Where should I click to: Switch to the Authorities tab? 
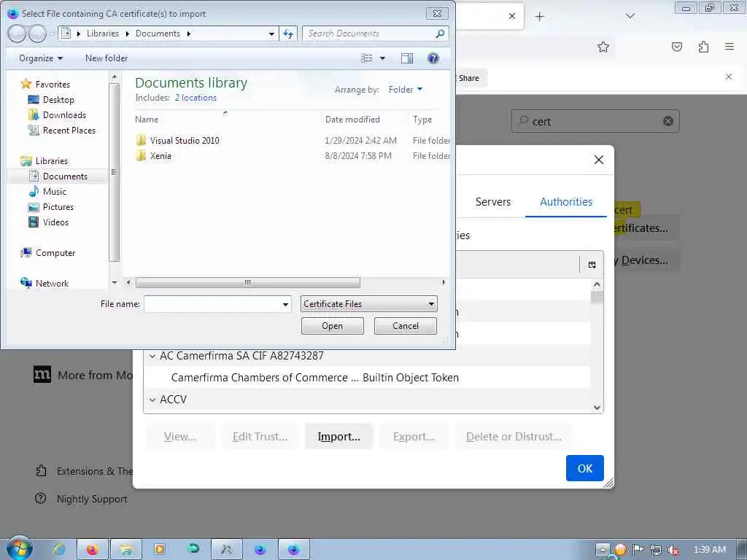point(566,202)
